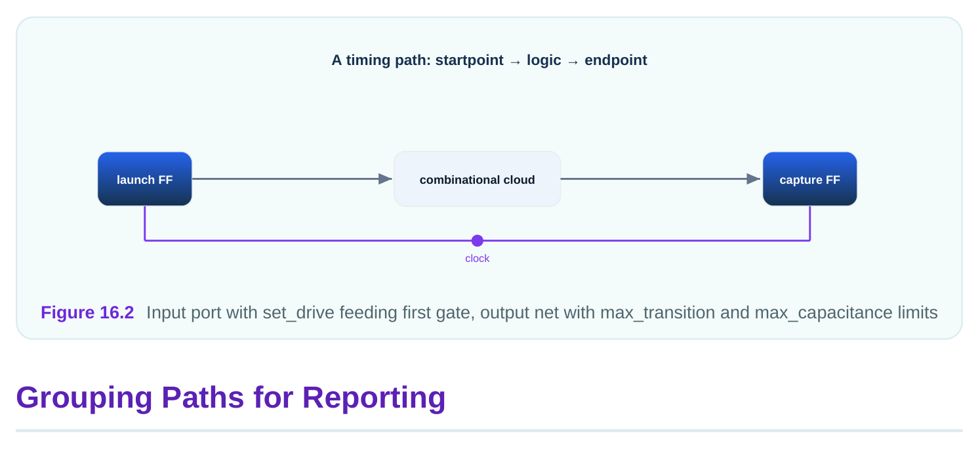The width and height of the screenshot is (980, 449).
Task: Click the diagram title about timing path
Action: point(489,60)
